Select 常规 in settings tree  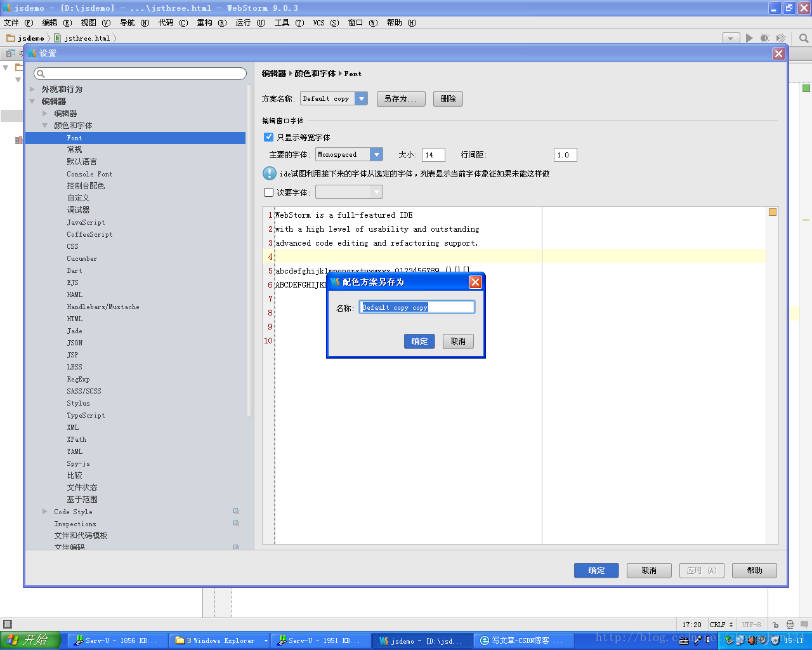point(74,150)
